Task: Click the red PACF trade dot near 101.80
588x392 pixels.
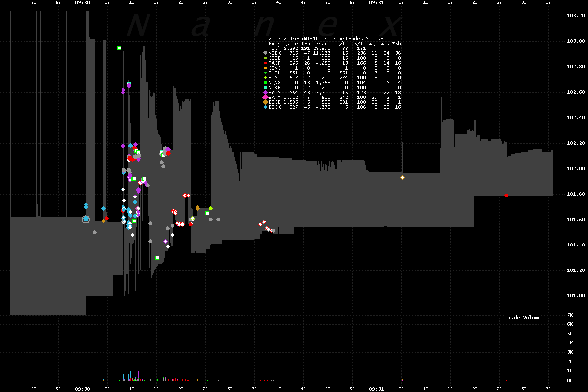Action: point(506,196)
